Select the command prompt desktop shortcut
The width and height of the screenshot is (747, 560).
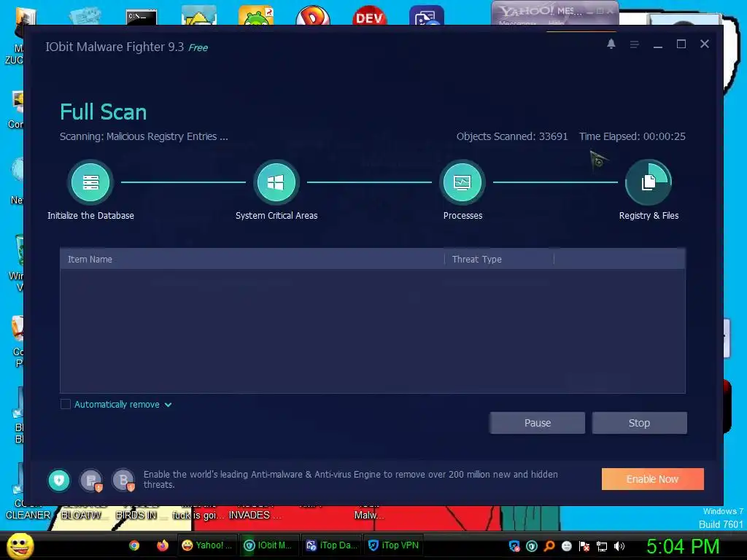tap(142, 17)
